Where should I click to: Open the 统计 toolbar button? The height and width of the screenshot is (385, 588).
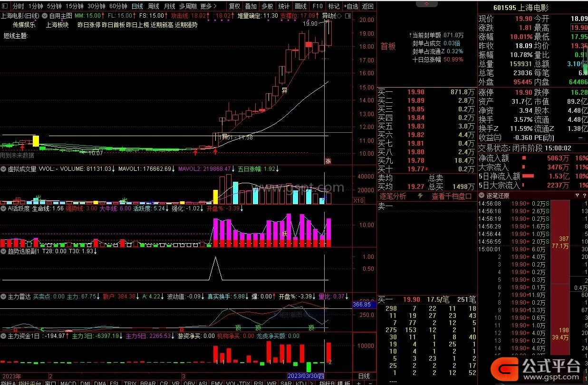coord(284,6)
